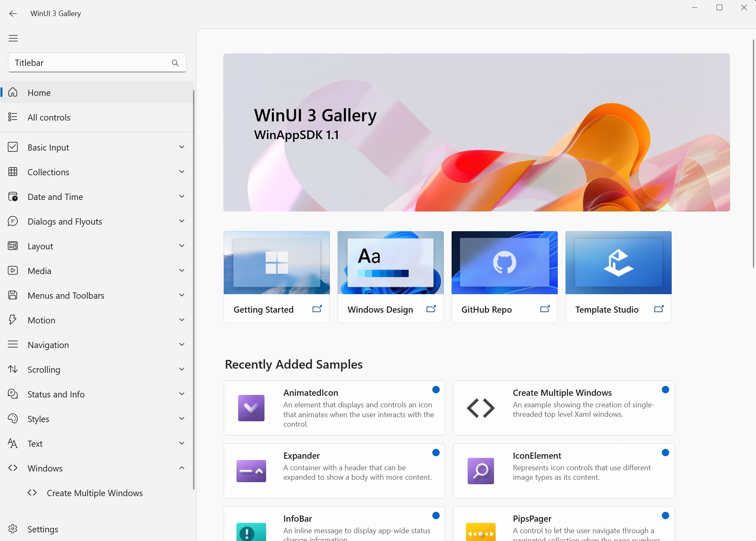Select the Basic Input category icon

[x=13, y=147]
